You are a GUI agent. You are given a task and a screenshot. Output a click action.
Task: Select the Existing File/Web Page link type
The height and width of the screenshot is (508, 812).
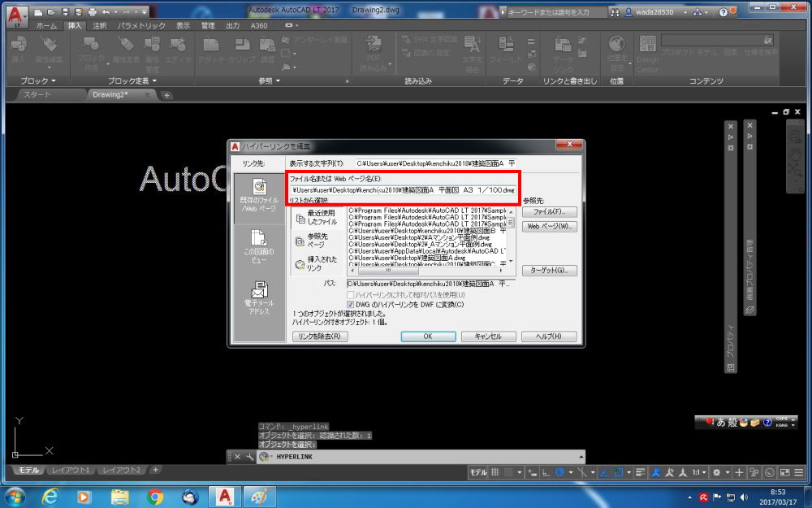(259, 198)
